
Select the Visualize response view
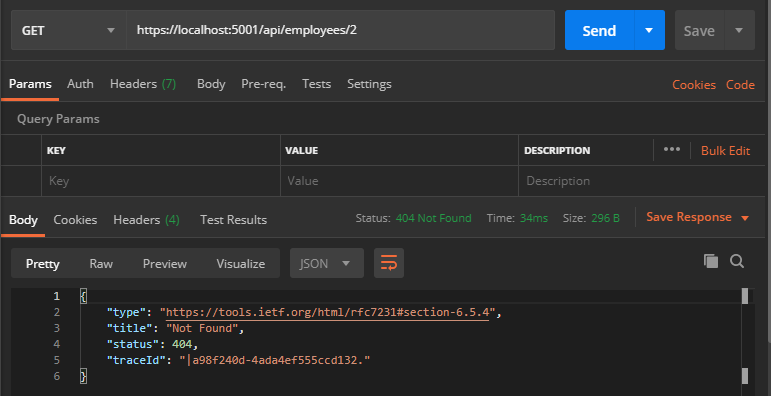240,264
